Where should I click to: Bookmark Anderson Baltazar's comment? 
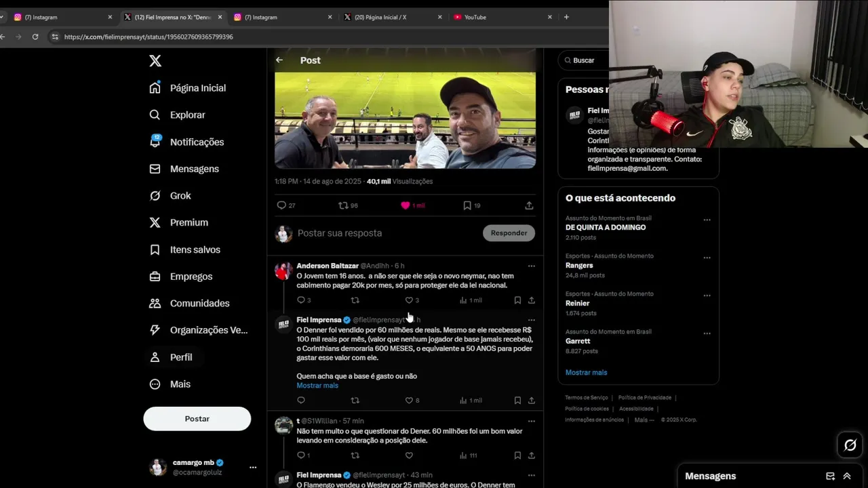(517, 300)
